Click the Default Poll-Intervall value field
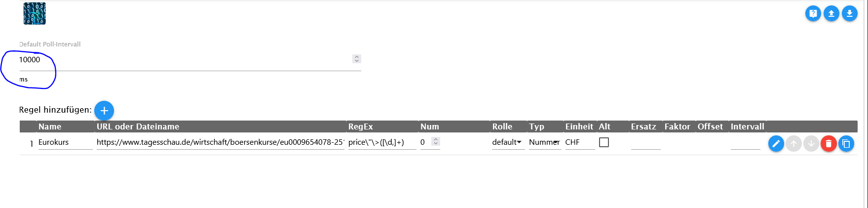This screenshot has width=868, height=208. (x=183, y=60)
